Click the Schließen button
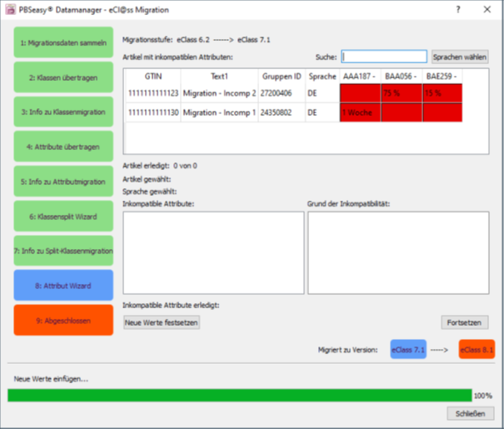 [x=470, y=413]
